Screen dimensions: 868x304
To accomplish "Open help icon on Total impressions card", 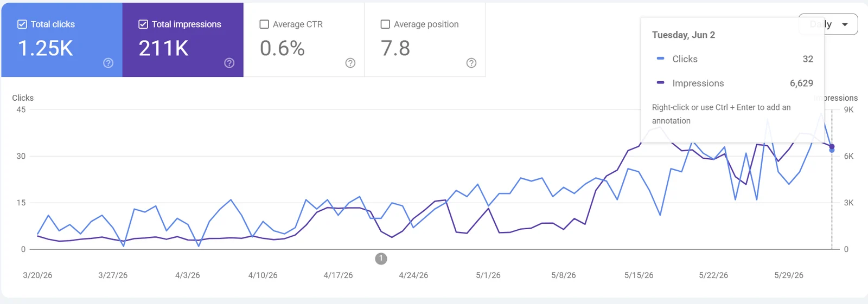I will [229, 63].
